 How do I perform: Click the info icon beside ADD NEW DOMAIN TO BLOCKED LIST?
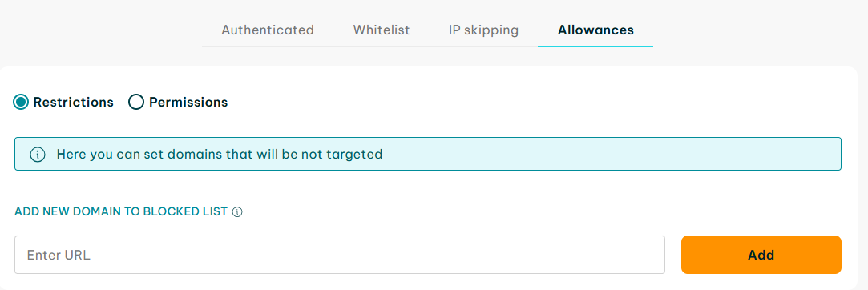[237, 212]
